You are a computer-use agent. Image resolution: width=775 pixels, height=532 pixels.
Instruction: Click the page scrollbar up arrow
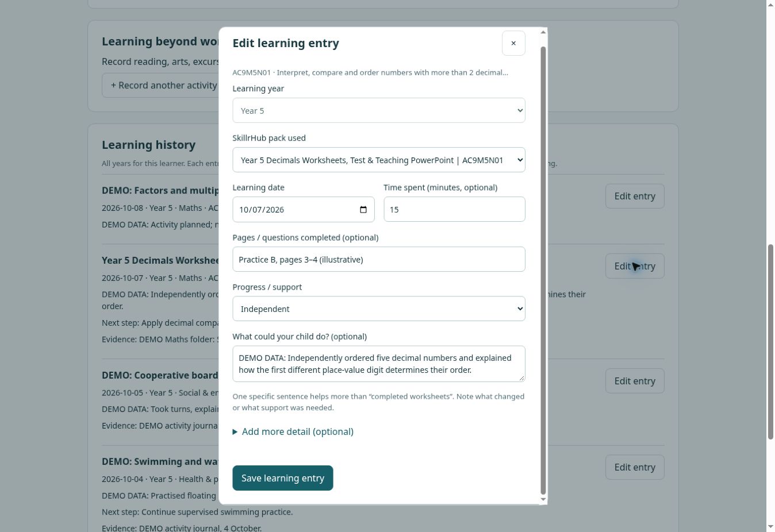770,5
